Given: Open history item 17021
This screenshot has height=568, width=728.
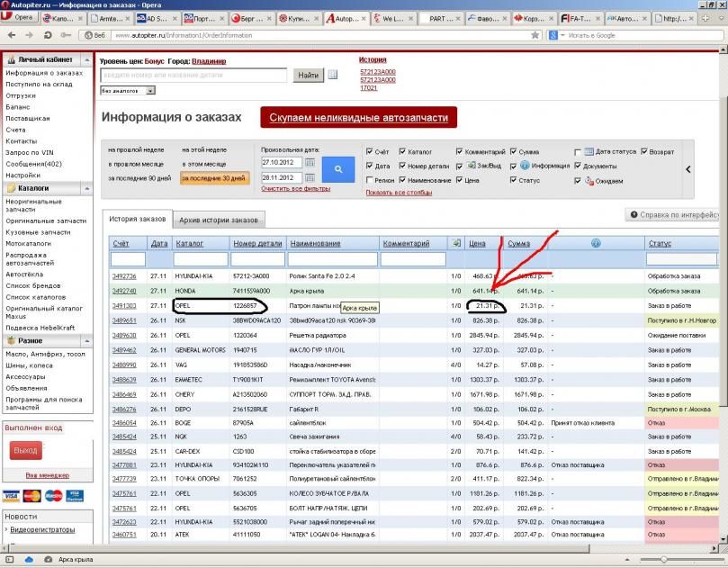Looking at the screenshot, I should 369,88.
